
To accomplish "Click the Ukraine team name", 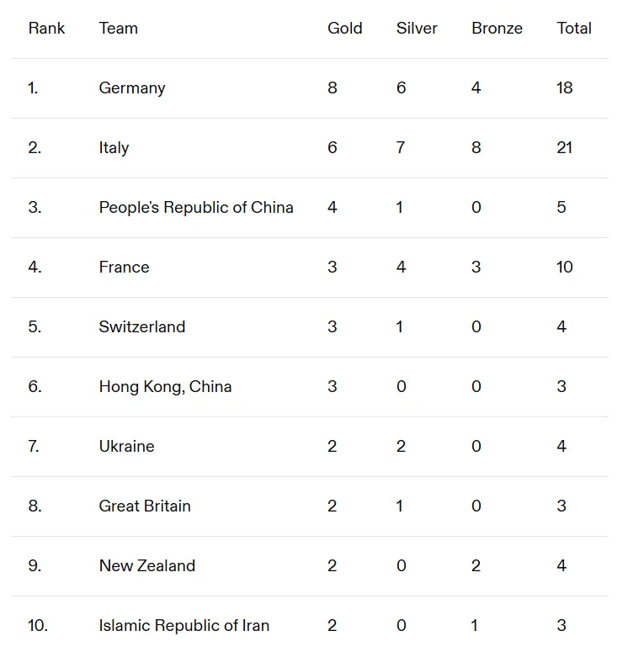I will tap(126, 446).
